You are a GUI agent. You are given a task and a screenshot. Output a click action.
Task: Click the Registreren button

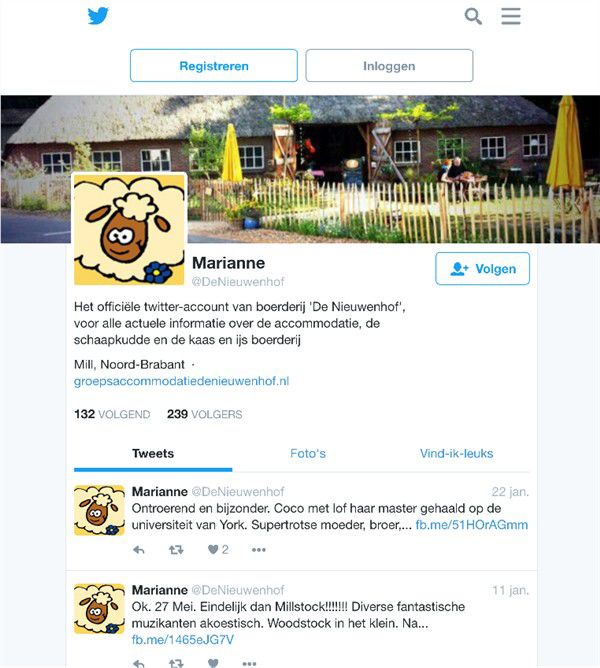click(x=214, y=66)
